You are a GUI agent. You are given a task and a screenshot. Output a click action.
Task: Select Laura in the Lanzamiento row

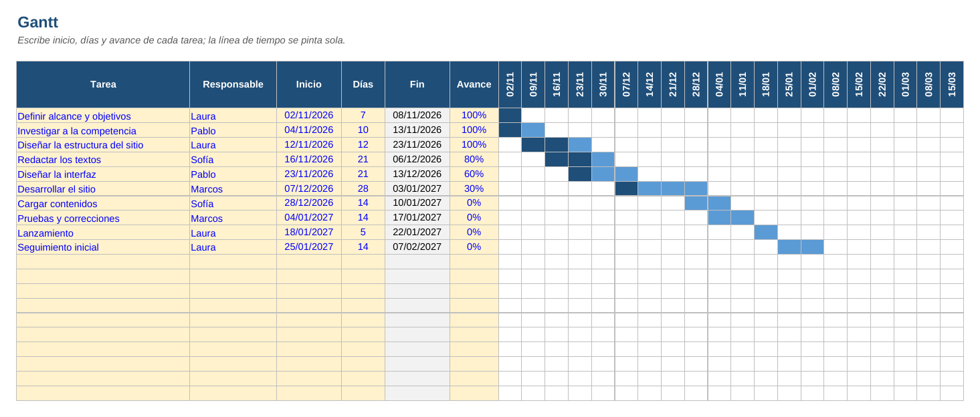coord(233,233)
